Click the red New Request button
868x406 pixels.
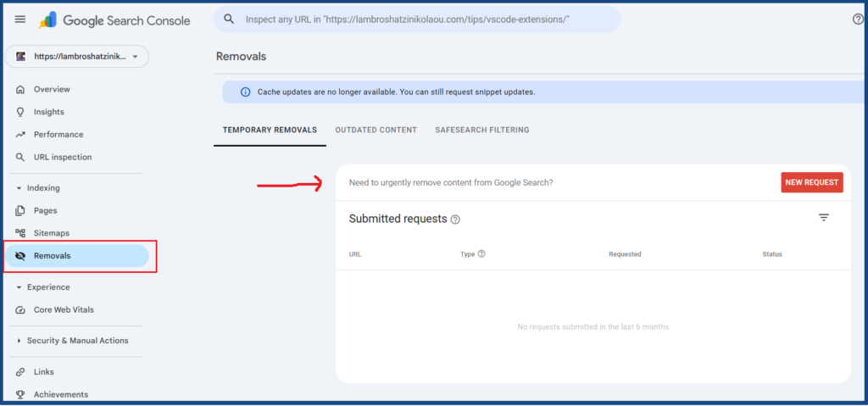point(812,182)
